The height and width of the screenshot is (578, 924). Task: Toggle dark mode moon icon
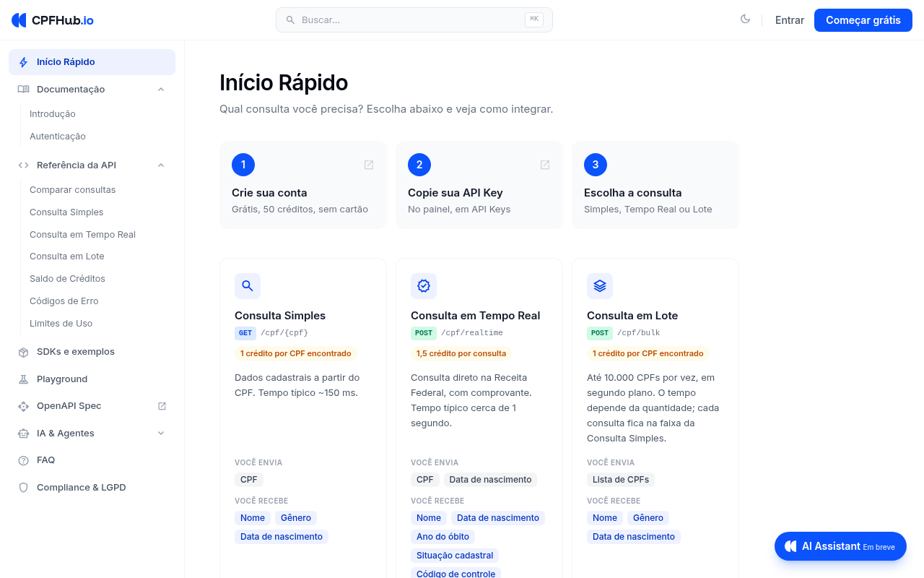[x=745, y=20]
